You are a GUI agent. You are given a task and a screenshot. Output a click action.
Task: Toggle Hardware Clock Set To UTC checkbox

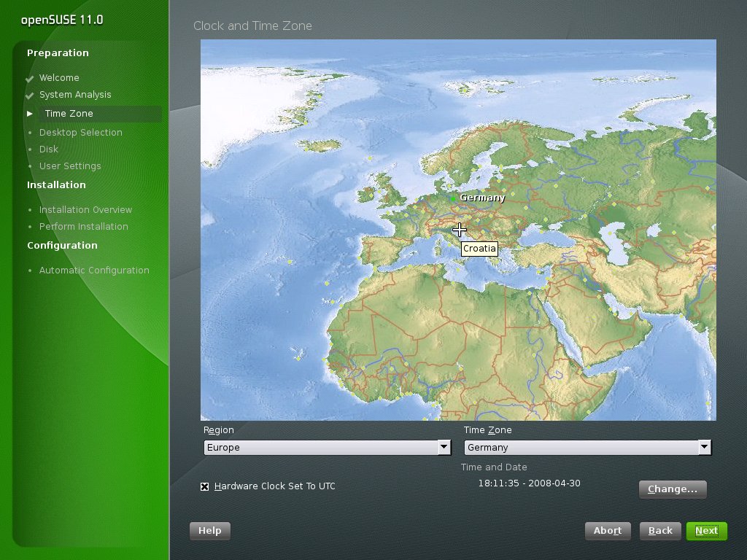click(205, 486)
